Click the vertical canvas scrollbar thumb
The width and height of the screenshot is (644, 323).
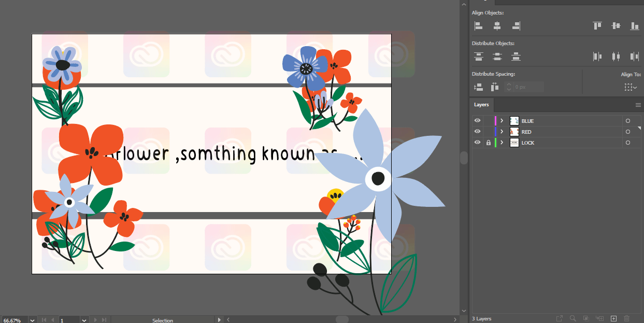(464, 157)
